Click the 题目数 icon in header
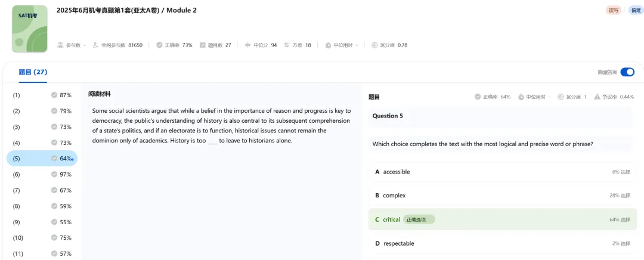The width and height of the screenshot is (644, 260). 203,45
